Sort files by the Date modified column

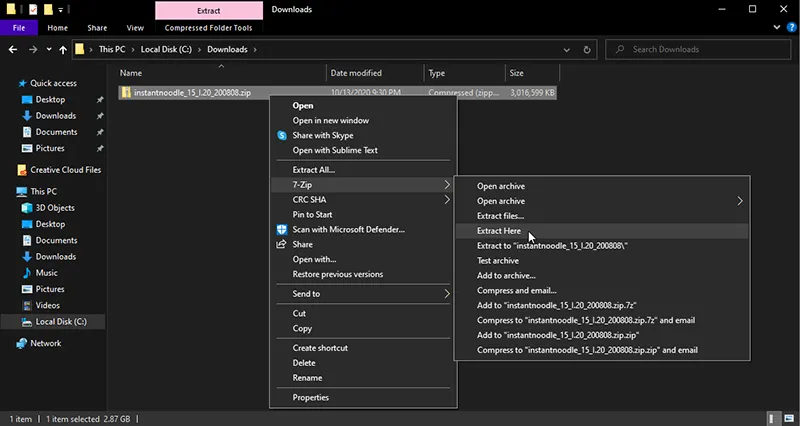pyautogui.click(x=355, y=73)
